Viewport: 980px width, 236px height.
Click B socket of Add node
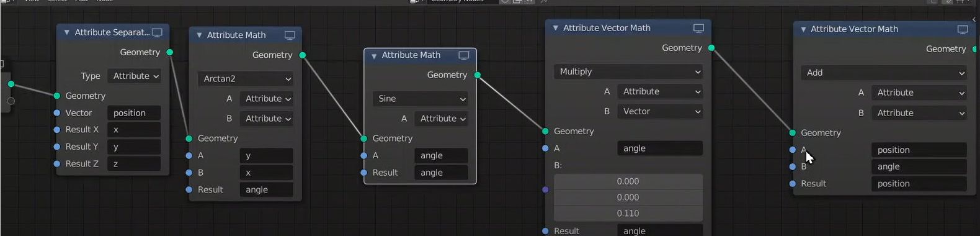793,166
